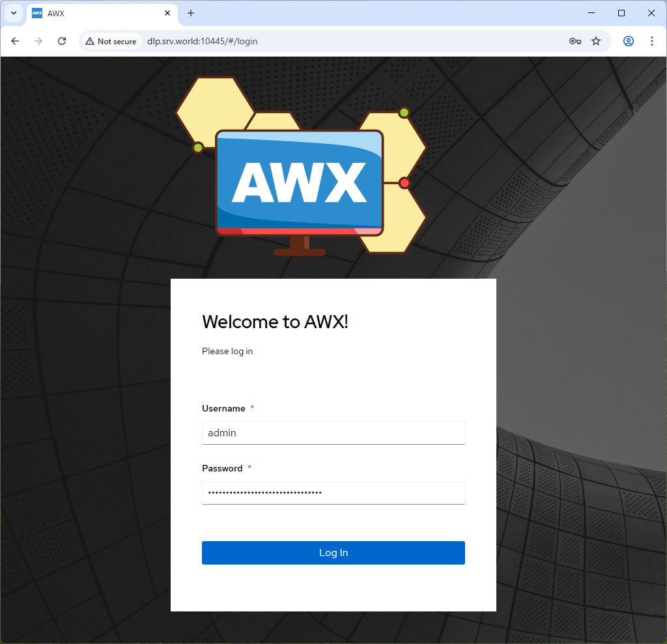
Task: Minimize the browser window
Action: pyautogui.click(x=591, y=13)
